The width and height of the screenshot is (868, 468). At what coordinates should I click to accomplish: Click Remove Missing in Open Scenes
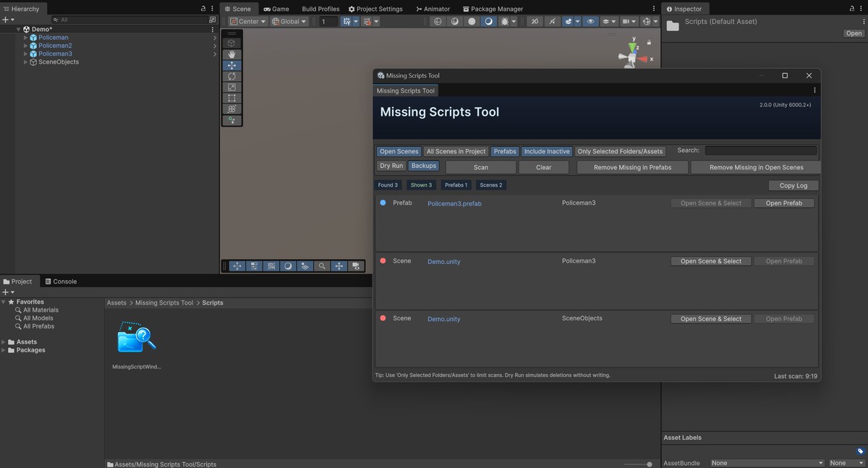click(x=756, y=167)
